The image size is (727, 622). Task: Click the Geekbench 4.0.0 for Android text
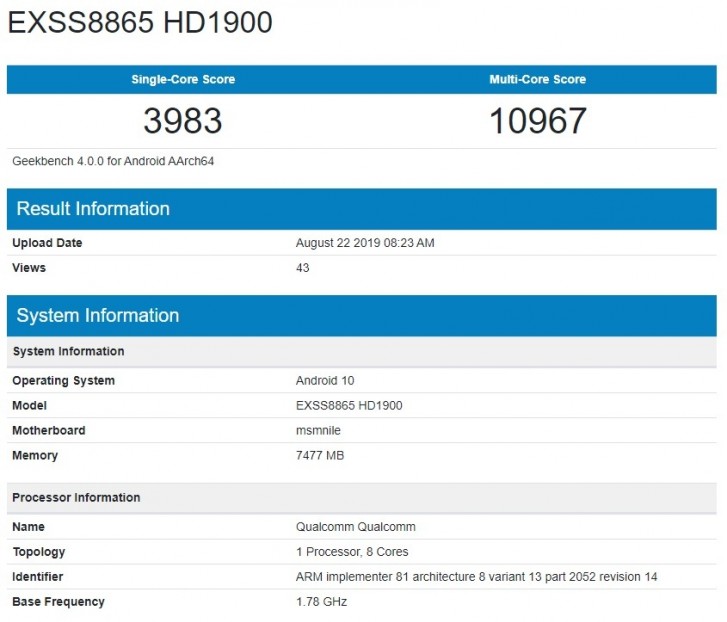(113, 160)
